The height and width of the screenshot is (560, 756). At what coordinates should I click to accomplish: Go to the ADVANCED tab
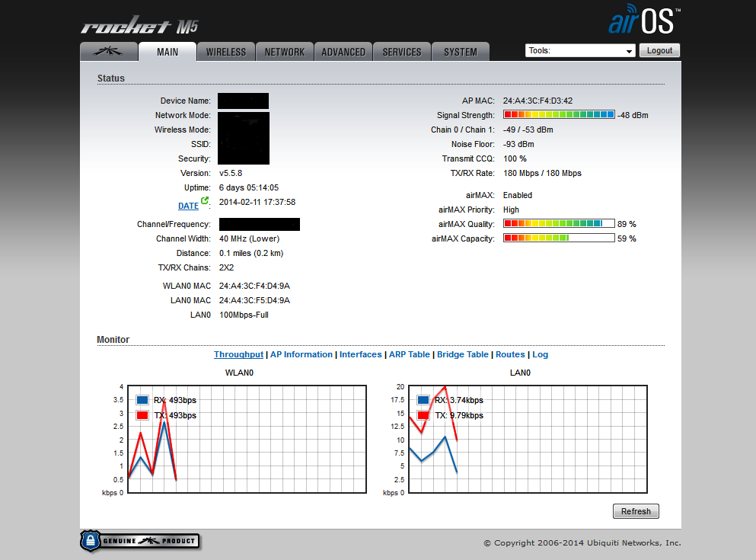point(343,52)
